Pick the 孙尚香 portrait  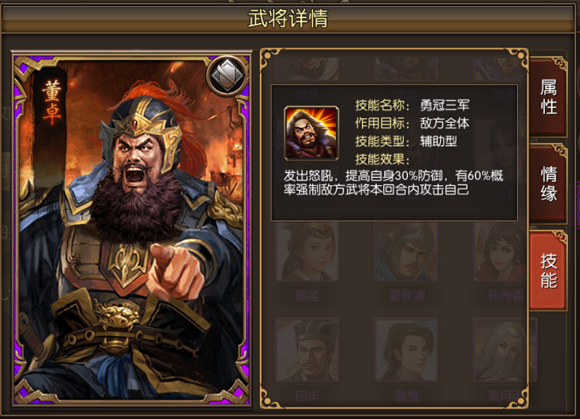[500, 251]
